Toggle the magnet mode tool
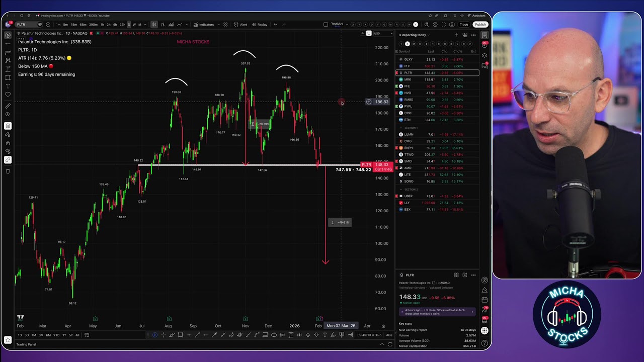Image resolution: width=644 pixels, height=362 pixels. [x=8, y=126]
